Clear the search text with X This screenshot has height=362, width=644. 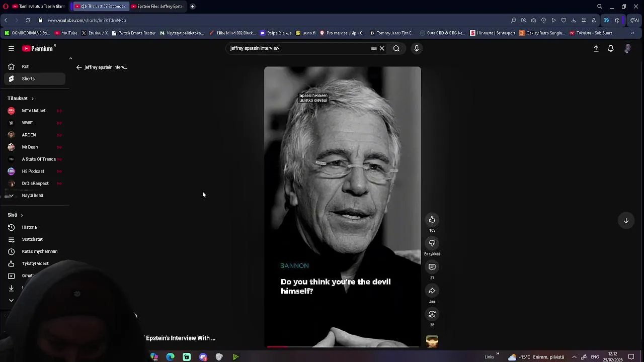[x=382, y=48]
